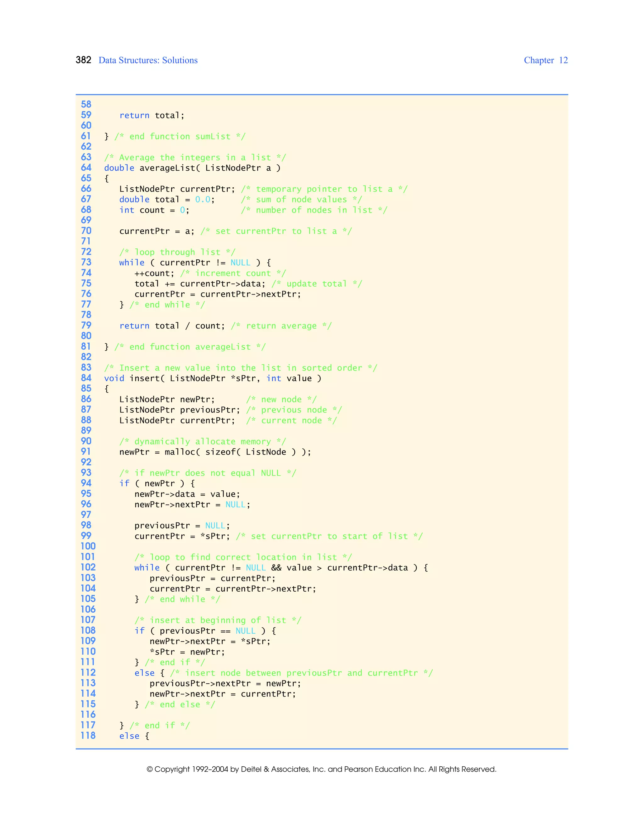Click 'currentPtr = a;' assignment on line 70

(x=157, y=231)
